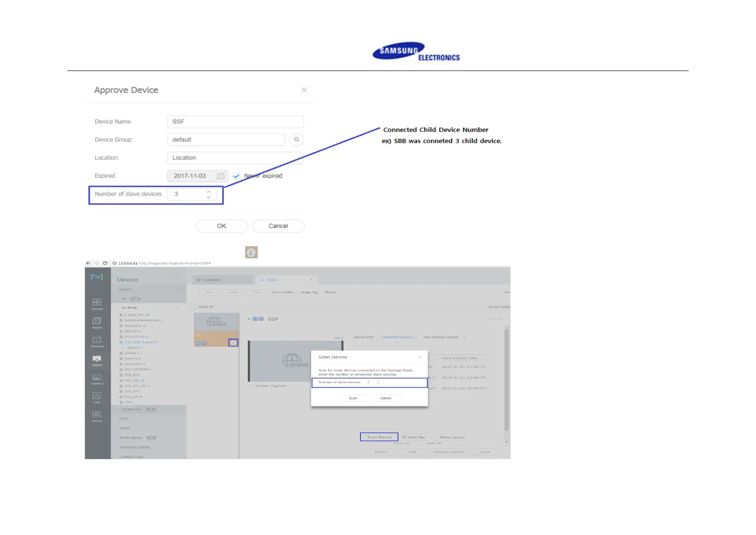Click OK in the Approve Device dialog
The width and height of the screenshot is (756, 535).
click(x=221, y=226)
